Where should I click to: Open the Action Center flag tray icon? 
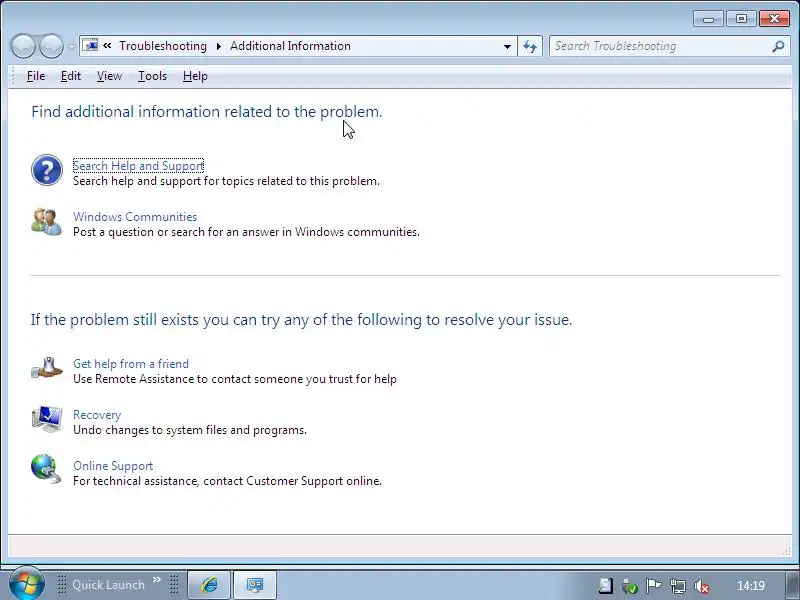[x=653, y=586]
